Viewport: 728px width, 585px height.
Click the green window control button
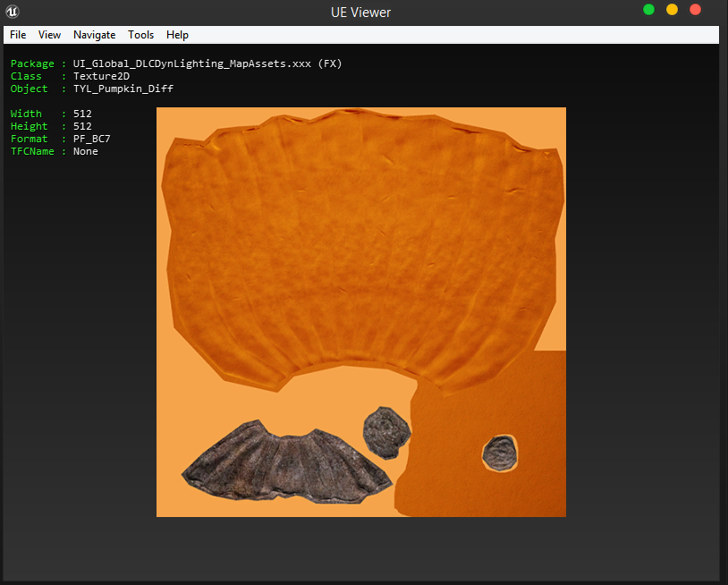pos(648,10)
